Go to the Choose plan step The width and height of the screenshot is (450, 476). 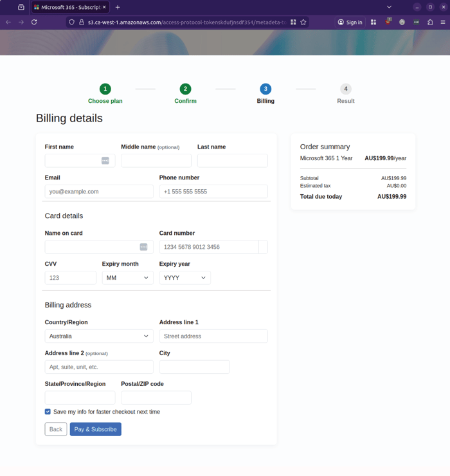point(105,89)
